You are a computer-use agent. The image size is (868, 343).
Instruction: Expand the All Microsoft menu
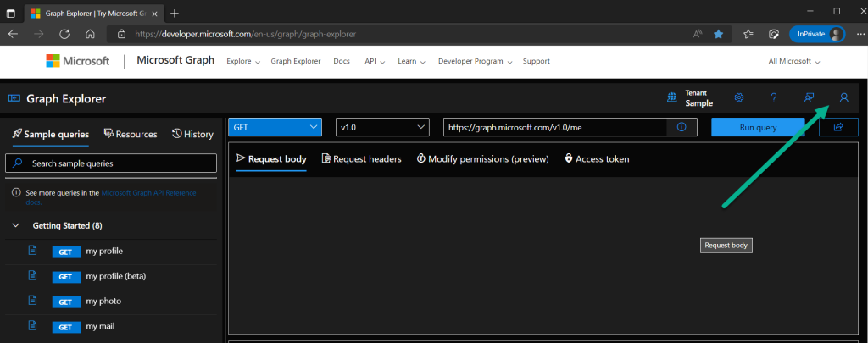[793, 62]
